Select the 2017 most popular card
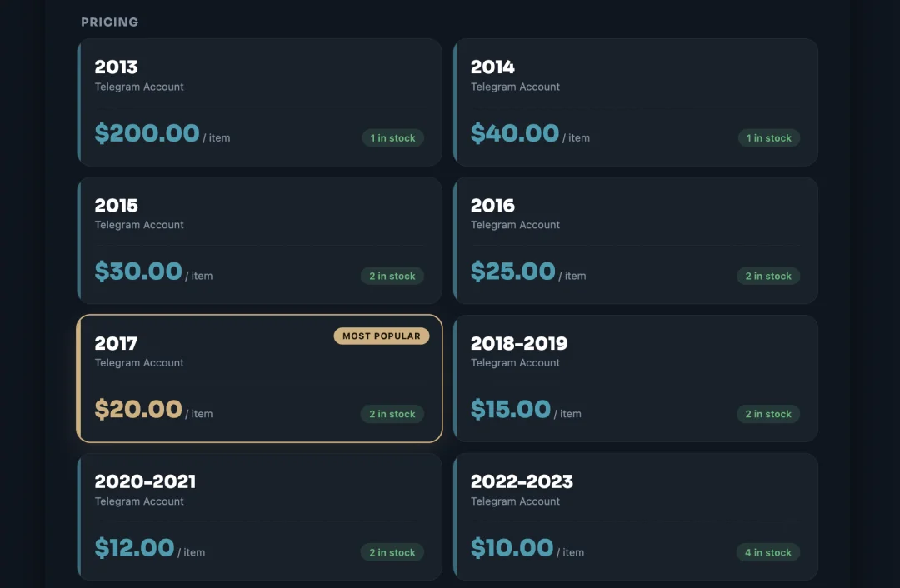The width and height of the screenshot is (900, 588). pyautogui.click(x=259, y=379)
